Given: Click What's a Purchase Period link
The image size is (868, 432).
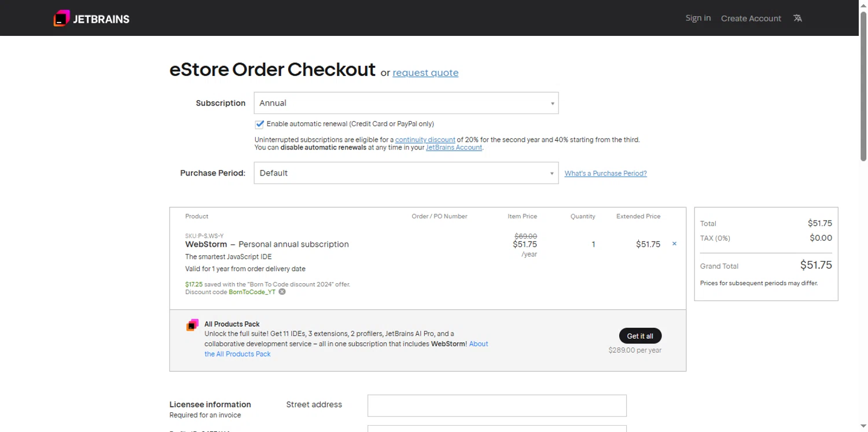Looking at the screenshot, I should coord(606,173).
